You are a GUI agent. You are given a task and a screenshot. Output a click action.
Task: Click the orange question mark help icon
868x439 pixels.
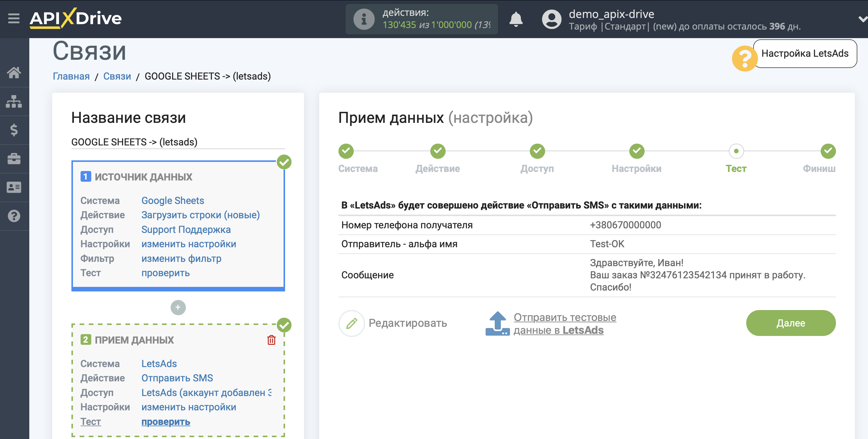pos(745,59)
